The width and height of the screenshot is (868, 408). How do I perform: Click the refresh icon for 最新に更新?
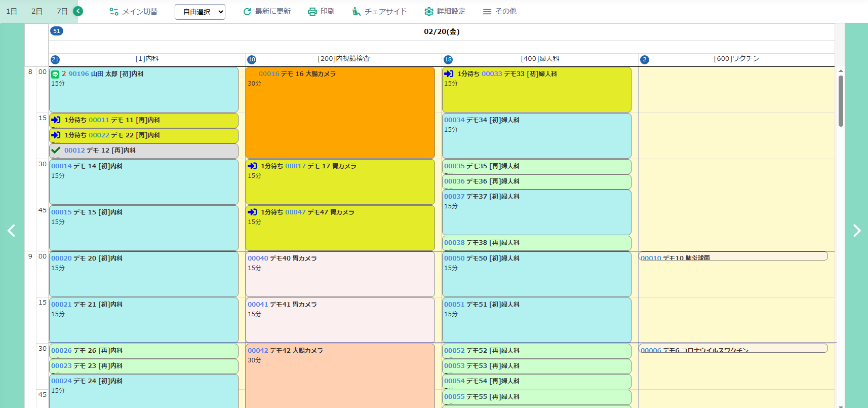pos(247,12)
